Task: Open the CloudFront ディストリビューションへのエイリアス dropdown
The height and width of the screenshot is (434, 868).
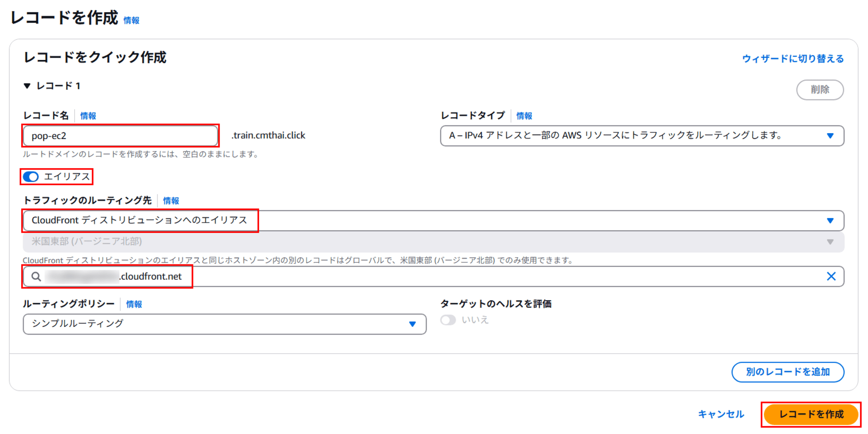Action: coord(433,221)
